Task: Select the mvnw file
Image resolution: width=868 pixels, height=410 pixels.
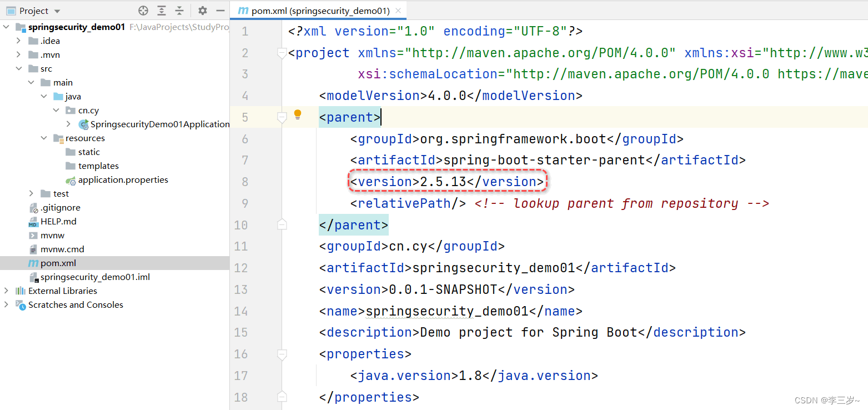Action: (x=52, y=235)
